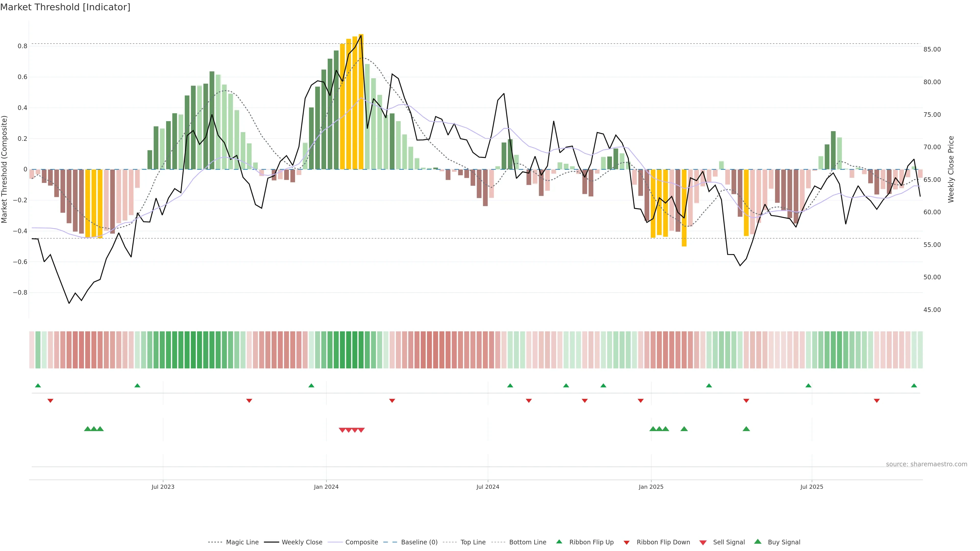Click the first red Sell Signal triangle near Jan 2024
Screen dimensions: 980x551
(342, 430)
